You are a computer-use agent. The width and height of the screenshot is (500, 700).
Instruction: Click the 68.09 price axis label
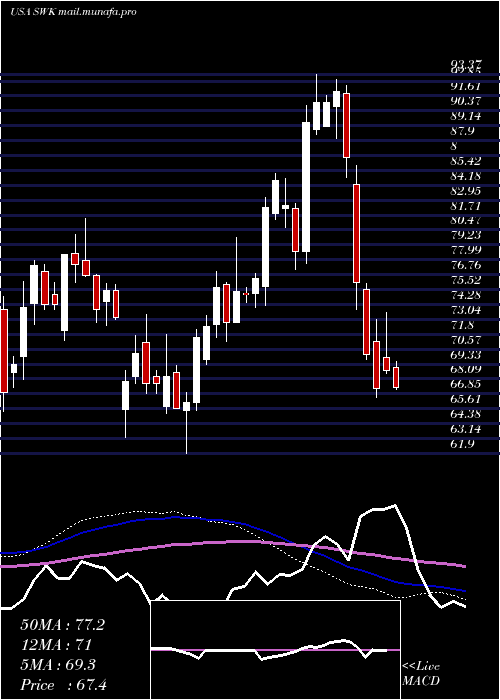[x=466, y=369]
